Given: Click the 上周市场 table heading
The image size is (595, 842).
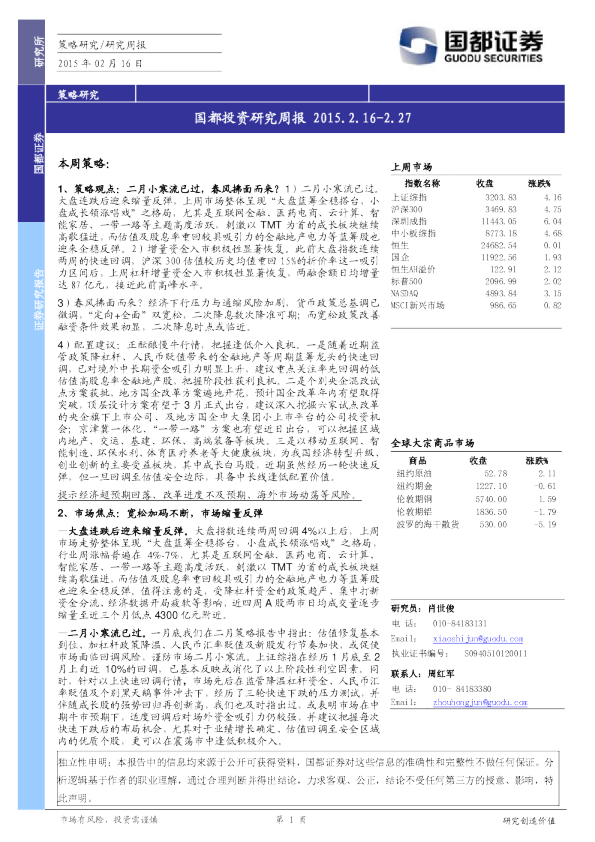Looking at the screenshot, I should pos(411,167).
